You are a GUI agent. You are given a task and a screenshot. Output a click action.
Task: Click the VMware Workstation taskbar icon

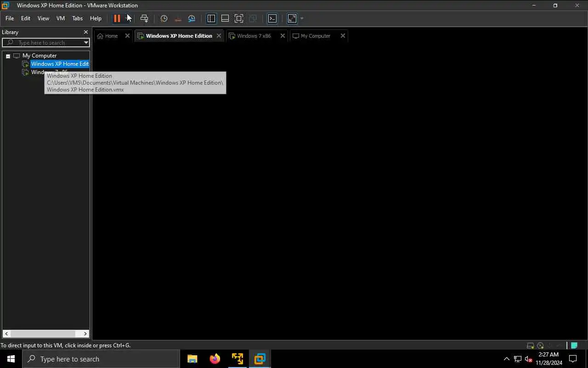[x=260, y=359]
